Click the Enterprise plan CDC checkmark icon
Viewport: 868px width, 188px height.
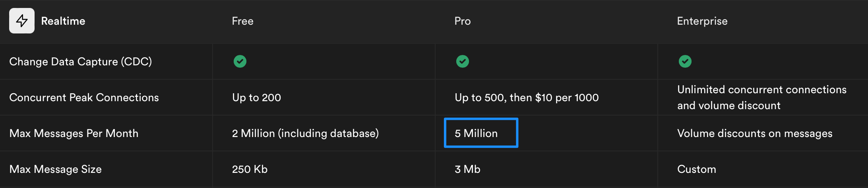pyautogui.click(x=685, y=61)
